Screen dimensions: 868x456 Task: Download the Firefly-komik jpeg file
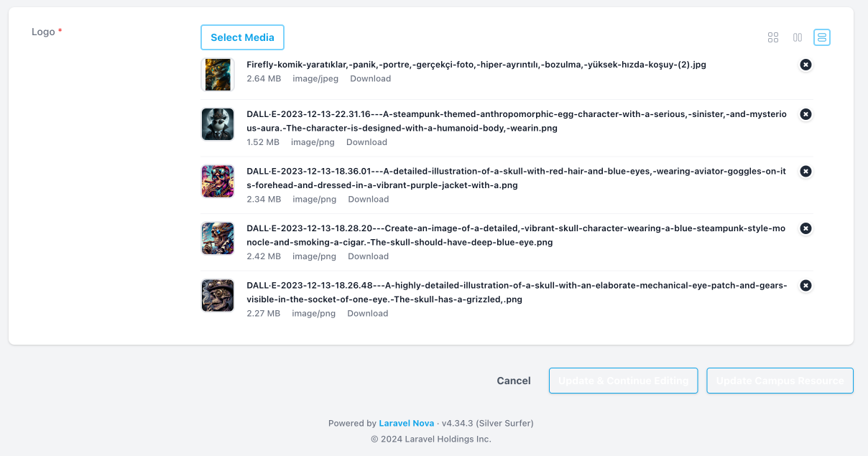pos(370,79)
